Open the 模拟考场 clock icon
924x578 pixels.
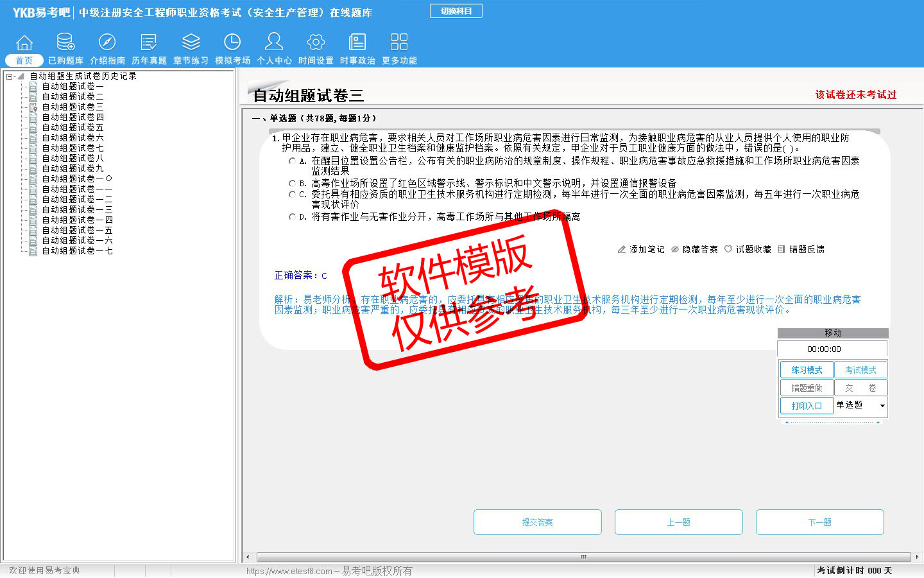[232, 43]
